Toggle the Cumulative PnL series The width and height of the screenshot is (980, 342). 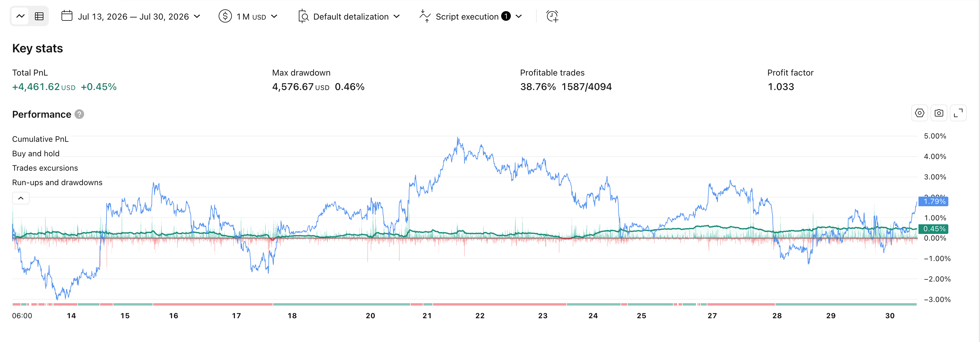coord(40,139)
